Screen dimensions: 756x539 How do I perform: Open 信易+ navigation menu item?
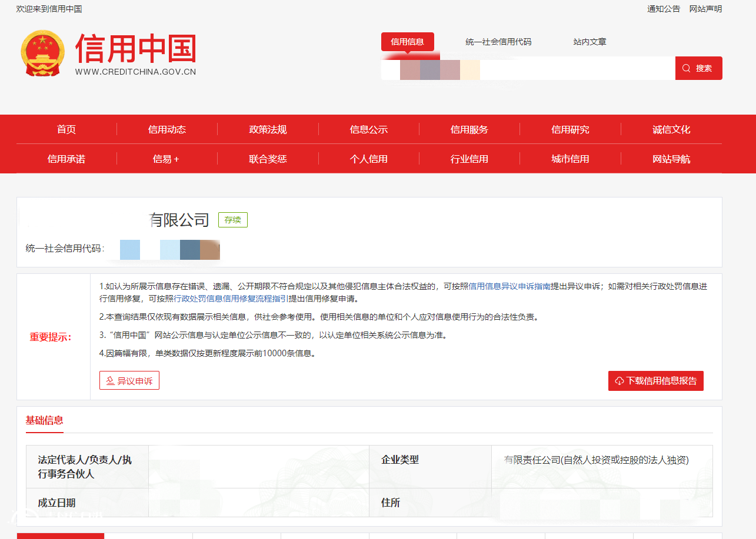[x=166, y=159]
